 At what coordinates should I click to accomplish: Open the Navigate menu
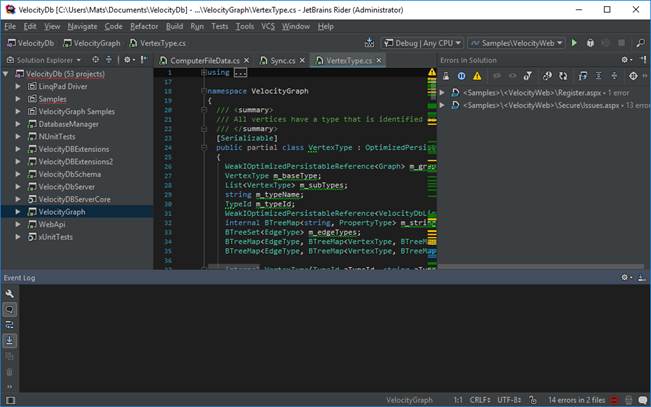click(x=82, y=27)
